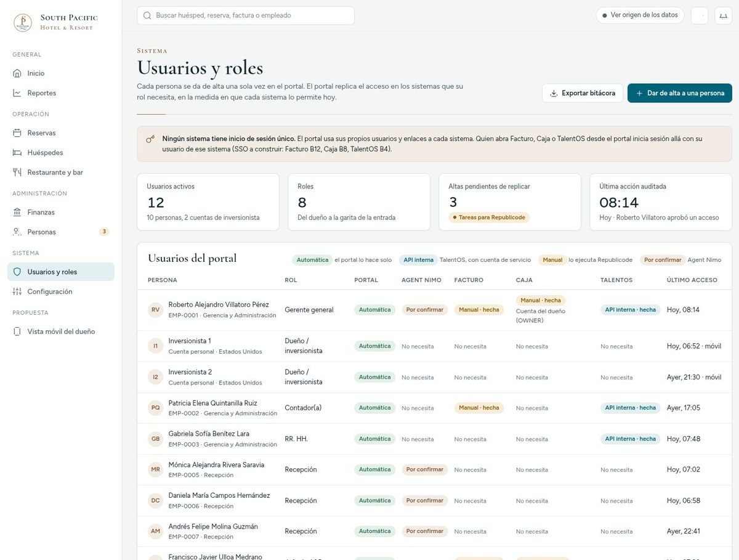Select Usuarios y roles in the sidebar

click(61, 272)
